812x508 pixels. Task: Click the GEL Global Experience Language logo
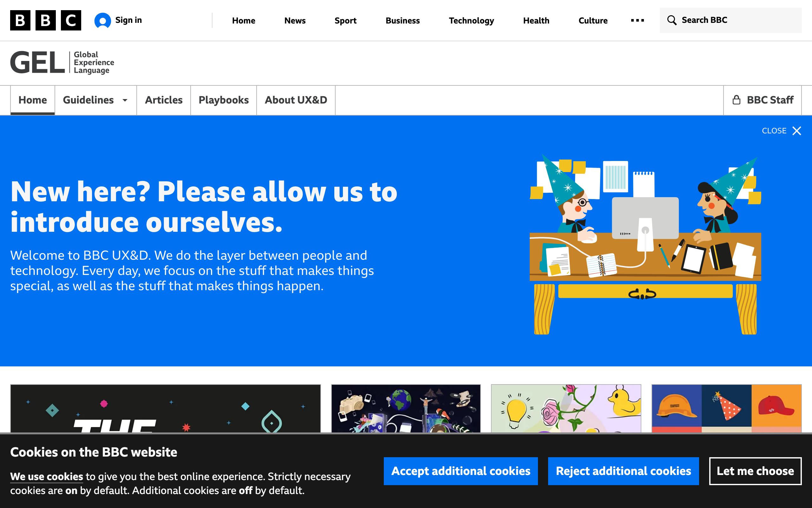tap(62, 63)
